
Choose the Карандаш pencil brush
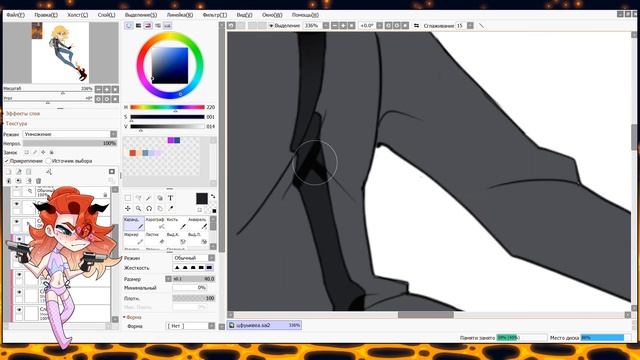[x=133, y=223]
